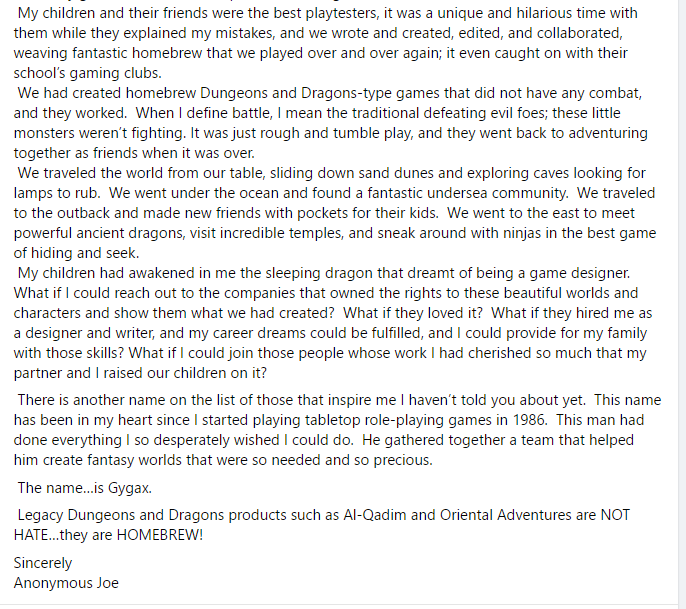The image size is (686, 609).
Task: Click the signature "Anonymous Joe"
Action: (x=66, y=583)
